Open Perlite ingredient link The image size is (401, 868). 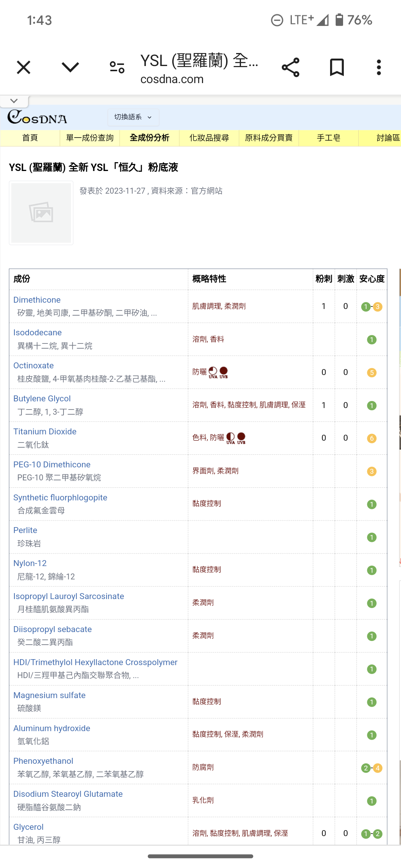pyautogui.click(x=25, y=530)
